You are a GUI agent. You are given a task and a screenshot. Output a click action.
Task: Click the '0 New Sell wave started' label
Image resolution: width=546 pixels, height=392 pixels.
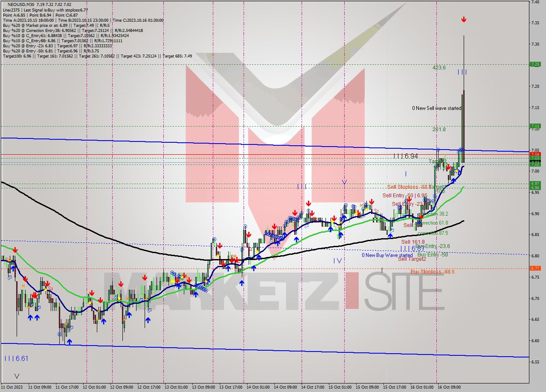click(436, 108)
